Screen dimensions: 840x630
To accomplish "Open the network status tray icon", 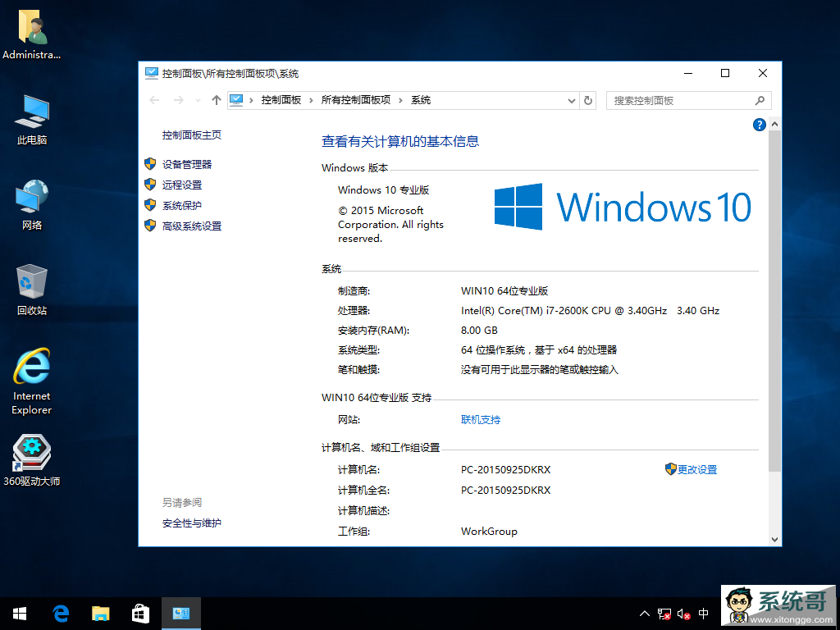I will [664, 614].
